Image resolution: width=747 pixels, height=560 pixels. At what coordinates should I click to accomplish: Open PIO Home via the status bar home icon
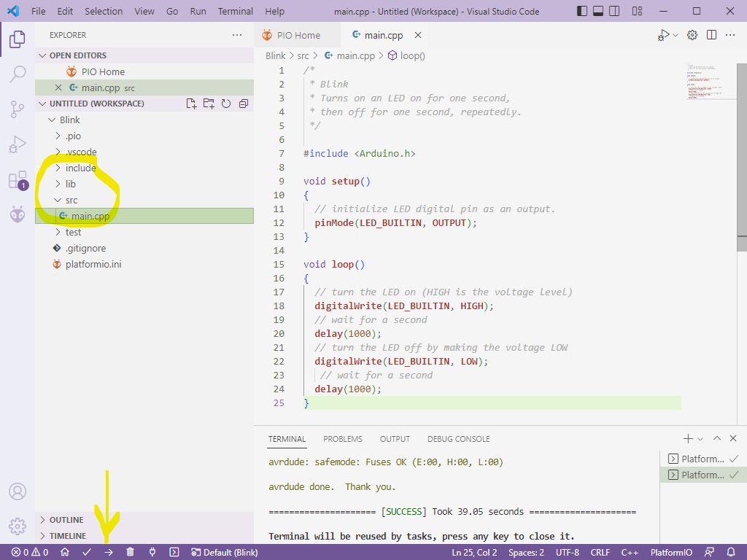click(65, 552)
